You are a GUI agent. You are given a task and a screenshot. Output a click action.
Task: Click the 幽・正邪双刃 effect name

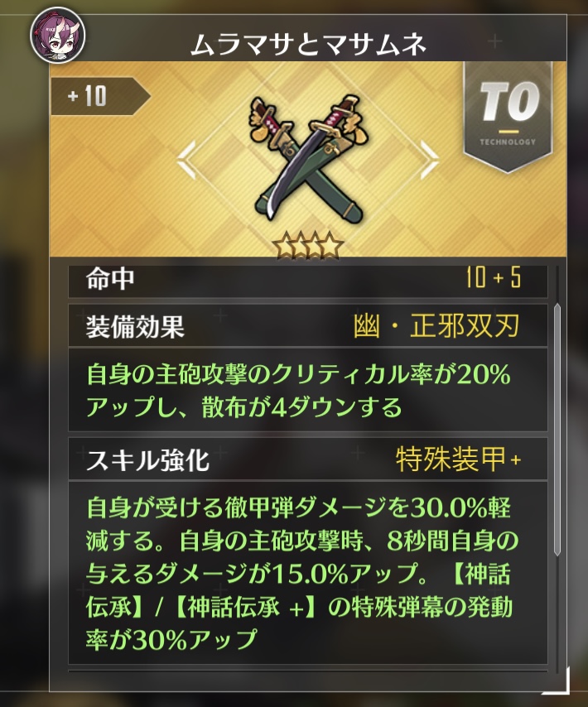[x=436, y=325]
